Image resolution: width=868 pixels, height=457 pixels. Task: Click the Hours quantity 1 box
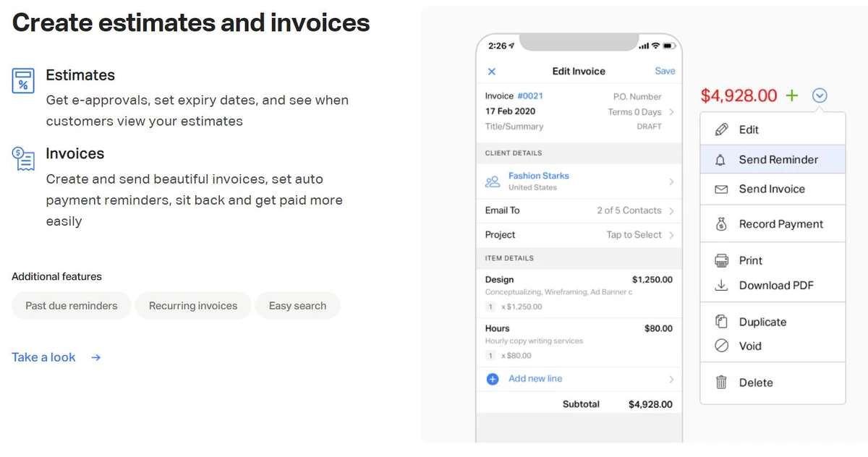490,355
